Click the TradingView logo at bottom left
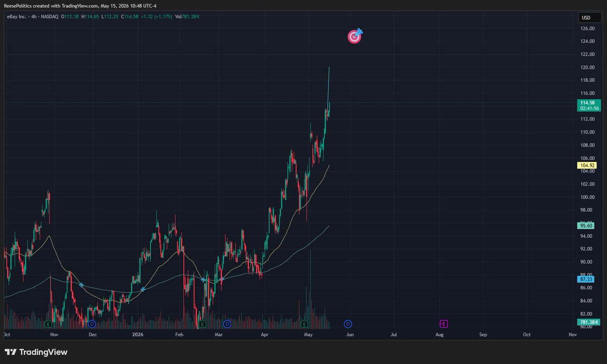 coord(36,352)
